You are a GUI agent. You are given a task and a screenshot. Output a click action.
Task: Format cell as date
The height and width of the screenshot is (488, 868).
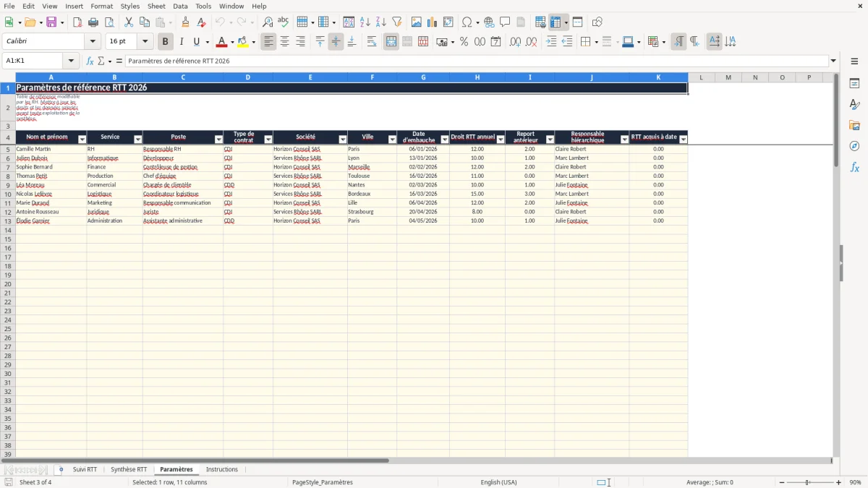coord(495,42)
